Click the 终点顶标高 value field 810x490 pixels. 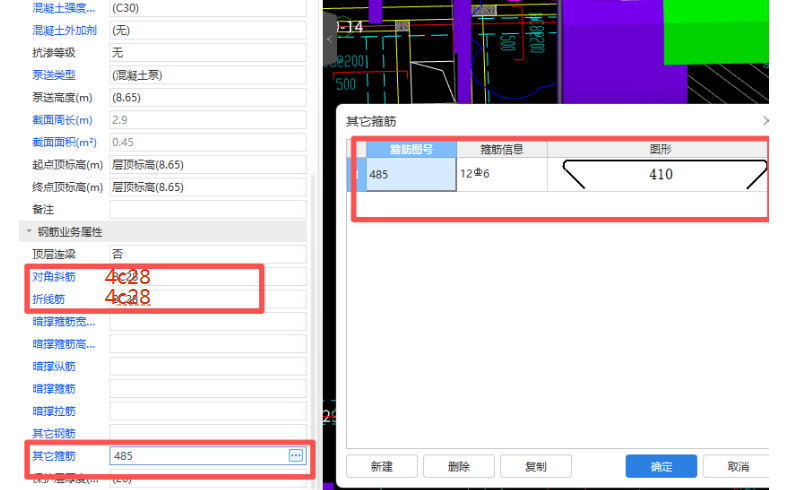pos(208,187)
